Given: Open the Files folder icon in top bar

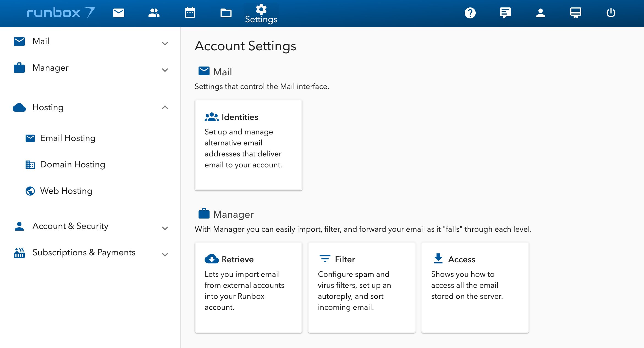Looking at the screenshot, I should pyautogui.click(x=226, y=13).
